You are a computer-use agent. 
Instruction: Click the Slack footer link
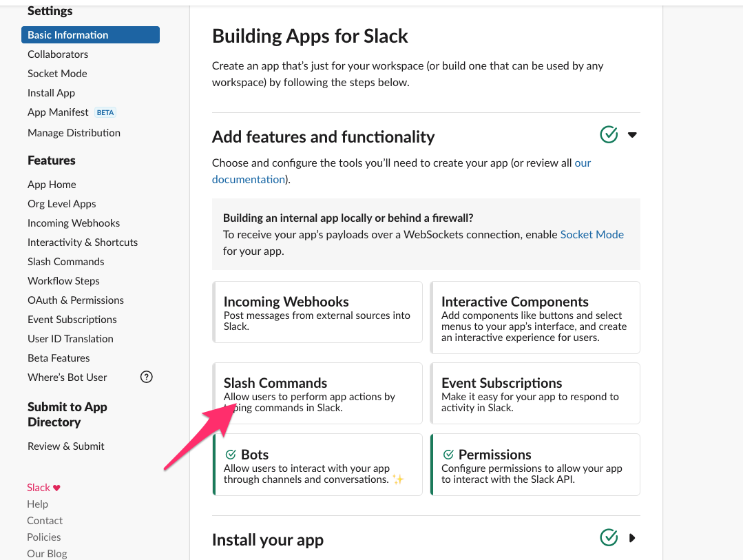pyautogui.click(x=39, y=488)
